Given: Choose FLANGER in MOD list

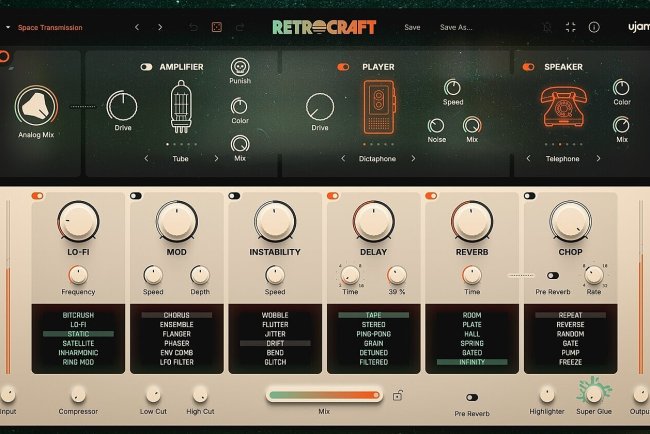Looking at the screenshot, I should point(177,334).
